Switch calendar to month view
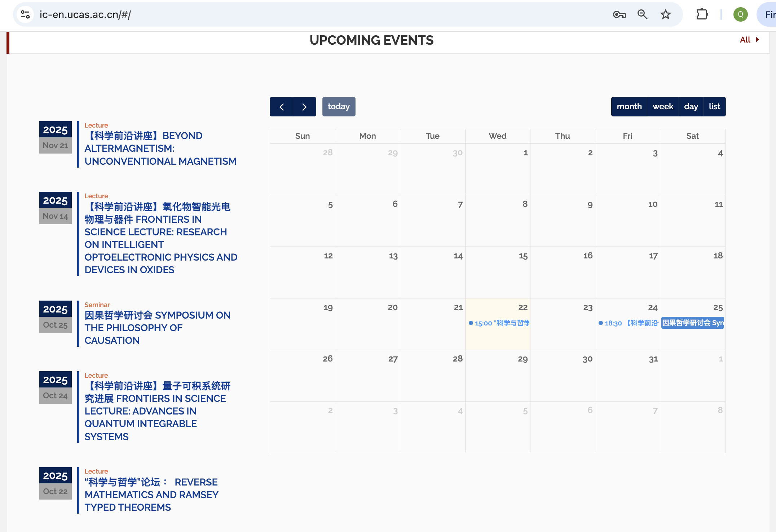Screen dimensions: 776x532 point(629,107)
